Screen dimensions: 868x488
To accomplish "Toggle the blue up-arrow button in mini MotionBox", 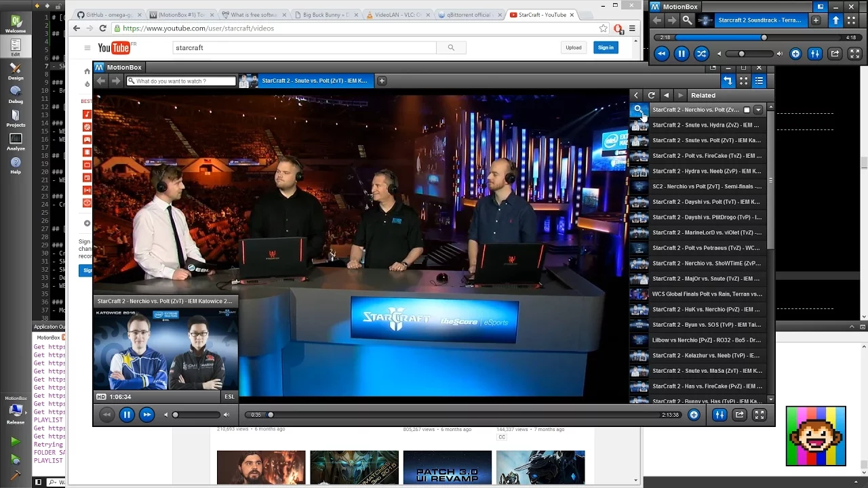I will click(836, 20).
